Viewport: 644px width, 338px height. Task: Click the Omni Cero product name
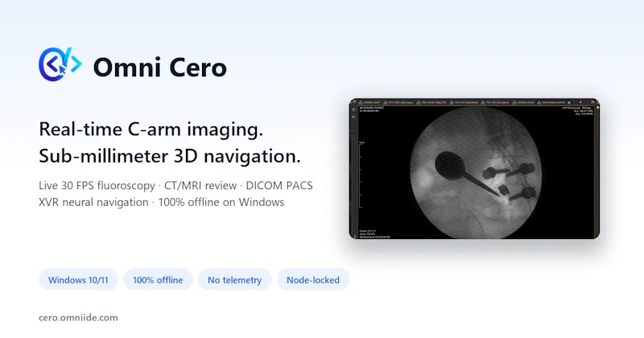coord(159,68)
